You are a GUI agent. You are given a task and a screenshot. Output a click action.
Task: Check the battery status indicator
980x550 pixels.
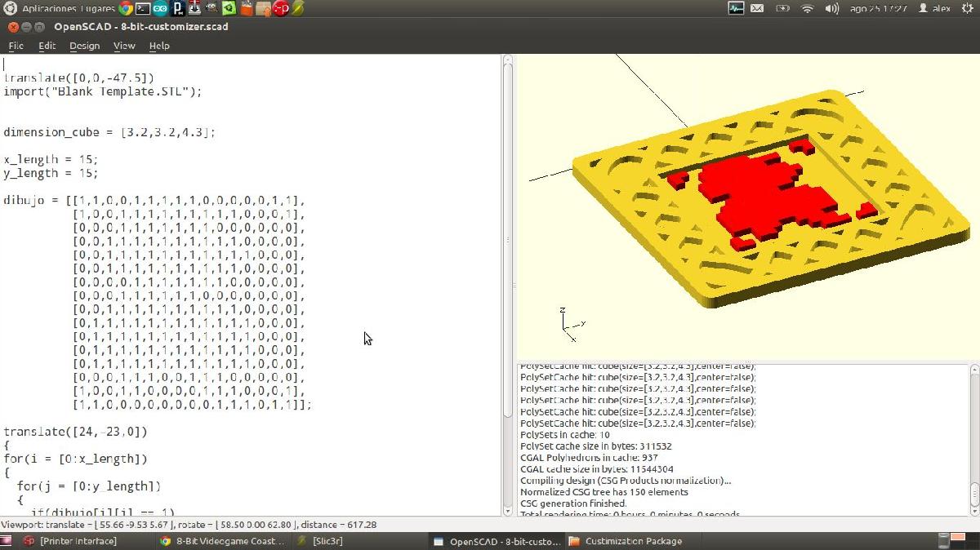pos(782,8)
